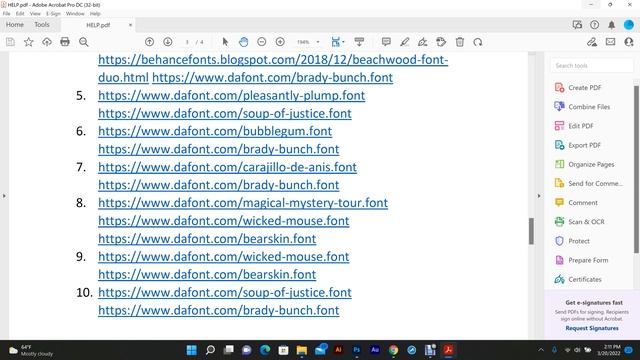Open the File menu

pos(7,13)
